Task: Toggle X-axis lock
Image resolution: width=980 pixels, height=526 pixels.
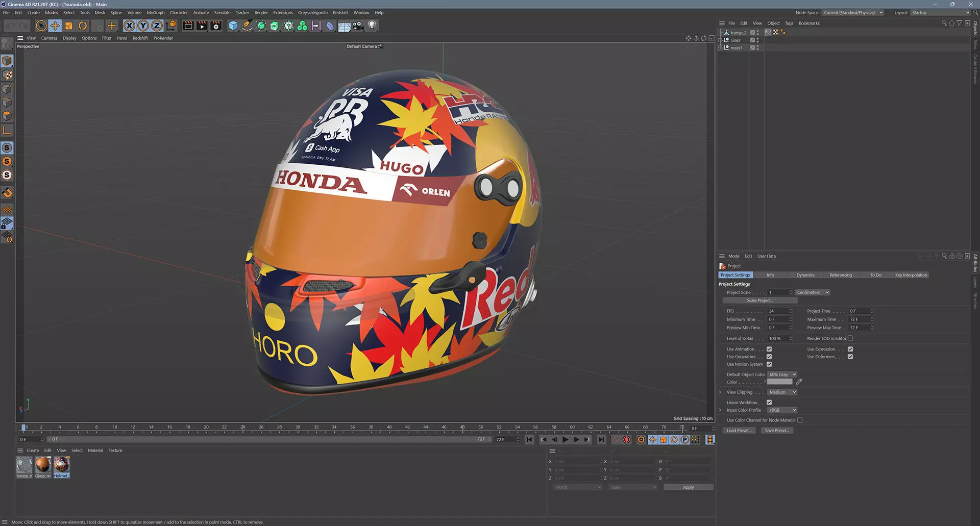Action: coord(130,26)
